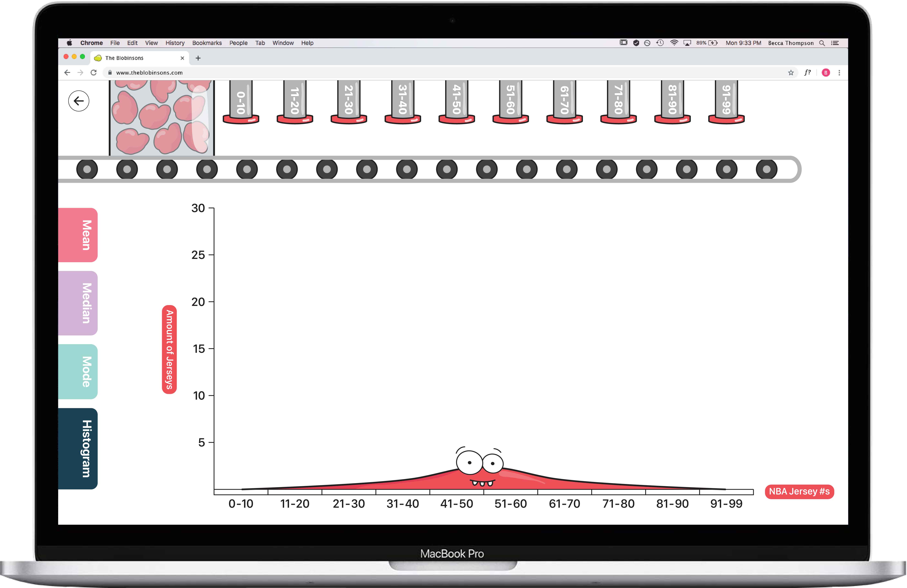Open the Window menu
This screenshot has height=588, width=907.
283,43
